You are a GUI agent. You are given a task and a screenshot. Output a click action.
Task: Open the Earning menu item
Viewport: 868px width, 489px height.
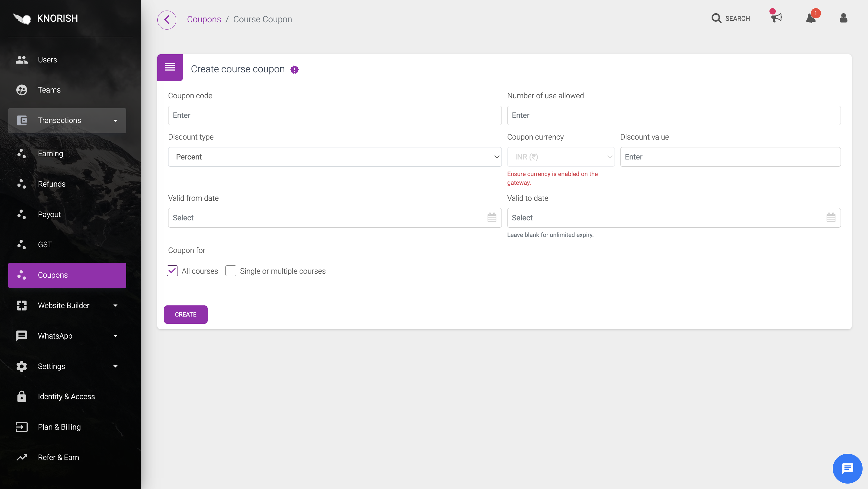tap(67, 154)
